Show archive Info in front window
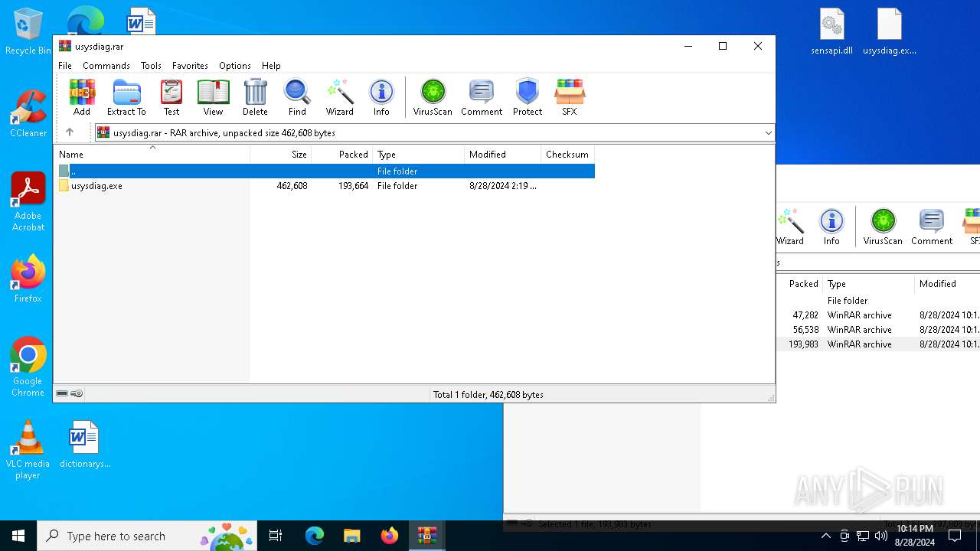980x551 pixels. pyautogui.click(x=381, y=97)
